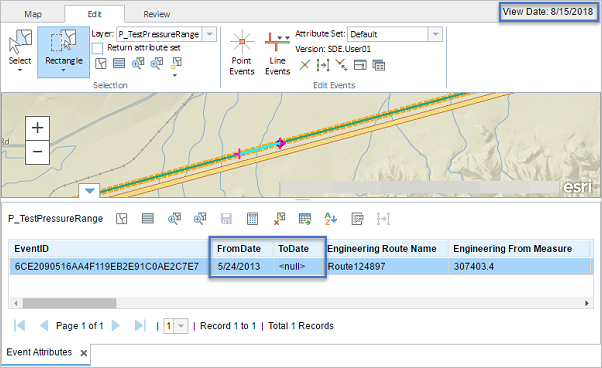Click the attribute form icon in table toolbar
Screen dimensions: 602x368
pos(357,219)
